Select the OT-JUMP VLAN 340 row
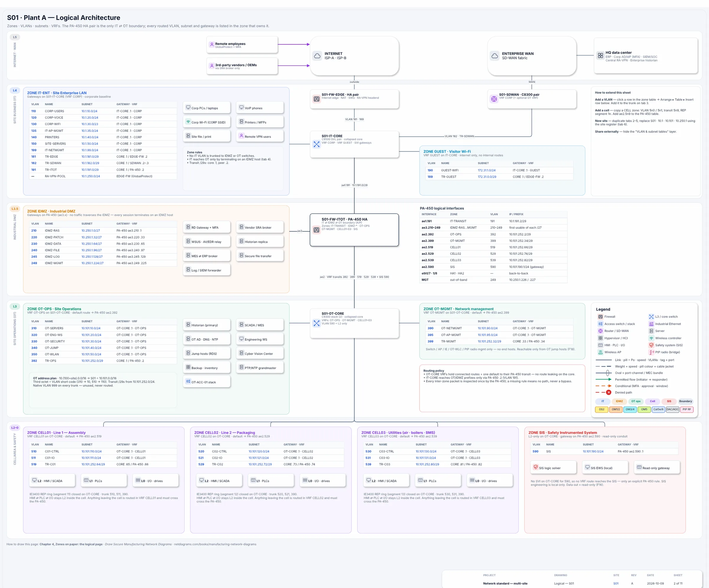This screenshot has width=709, height=588. tap(103, 348)
